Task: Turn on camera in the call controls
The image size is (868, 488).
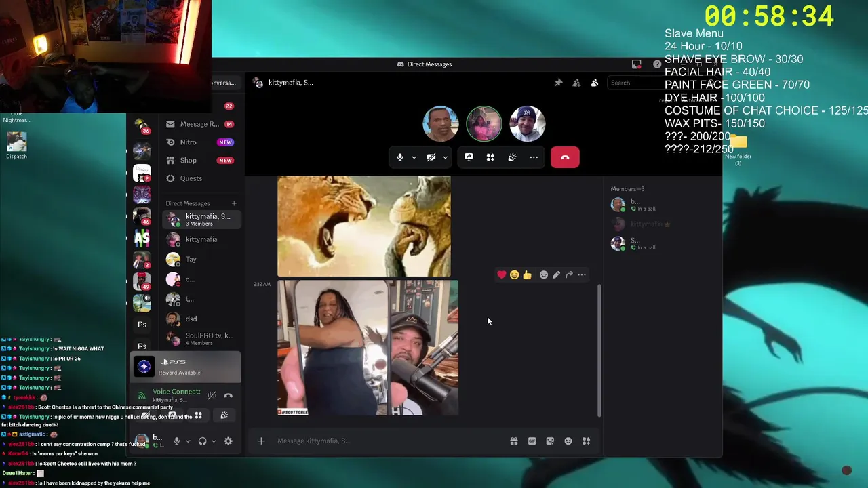Action: pyautogui.click(x=431, y=157)
